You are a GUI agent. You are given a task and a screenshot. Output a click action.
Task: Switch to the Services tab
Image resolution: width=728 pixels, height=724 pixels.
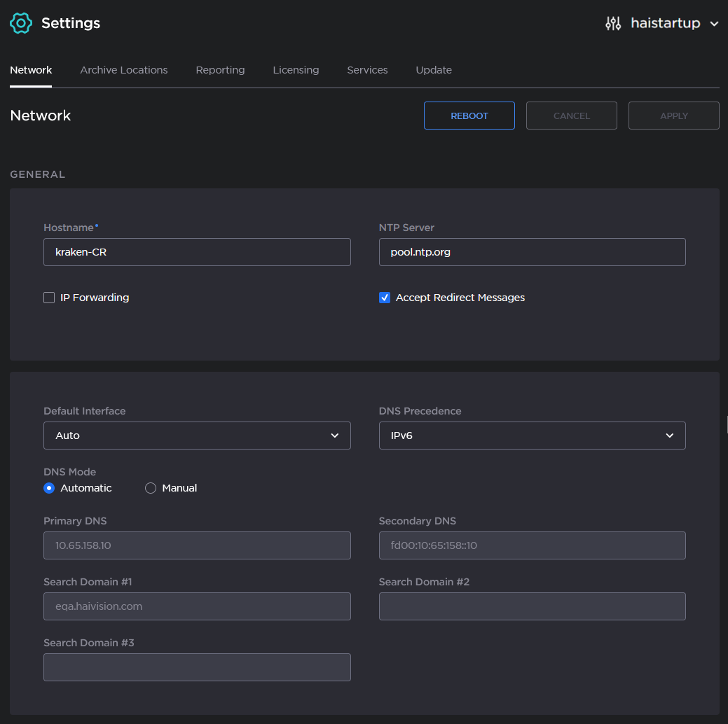[x=367, y=70]
